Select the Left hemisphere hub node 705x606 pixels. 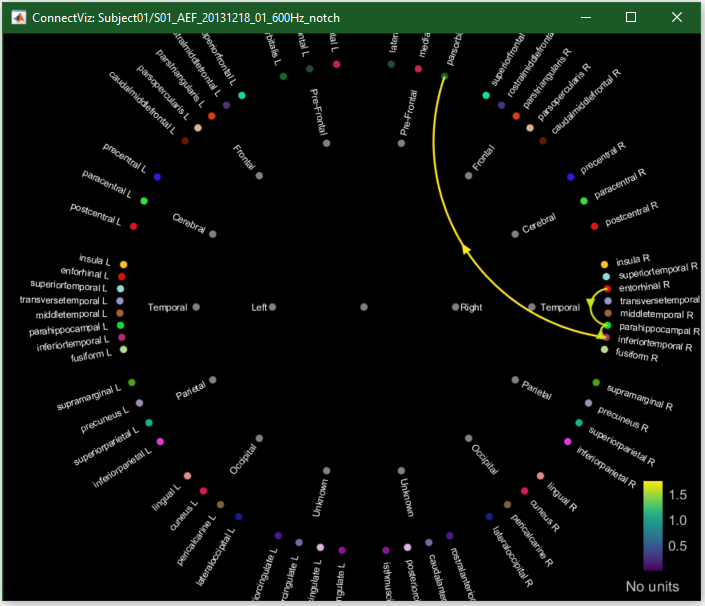[x=272, y=307]
